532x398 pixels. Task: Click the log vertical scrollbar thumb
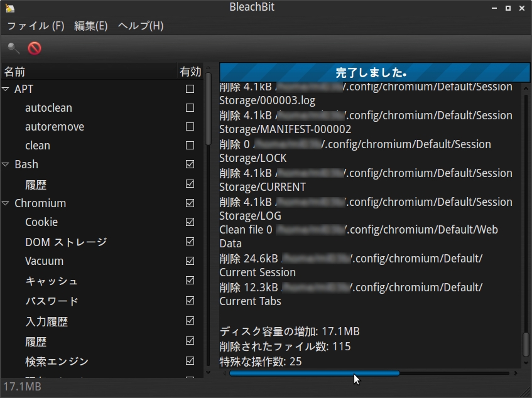tap(526, 345)
